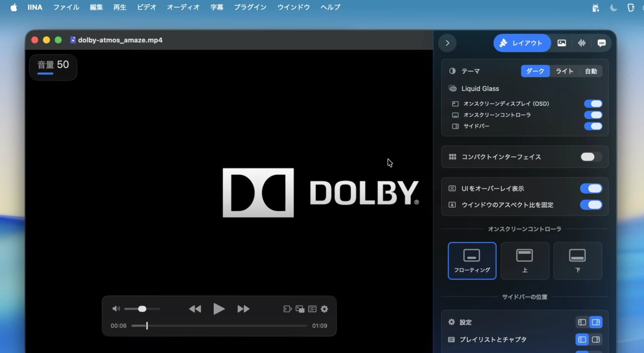This screenshot has height=353, width=644.
Task: Click the volume slider in the controller
Action: click(142, 309)
